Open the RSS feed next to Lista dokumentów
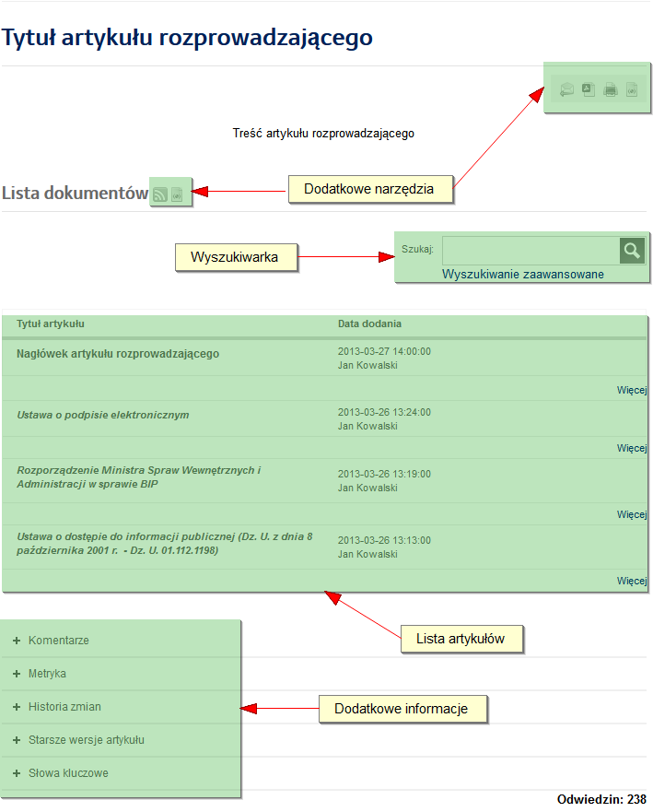 tap(160, 194)
